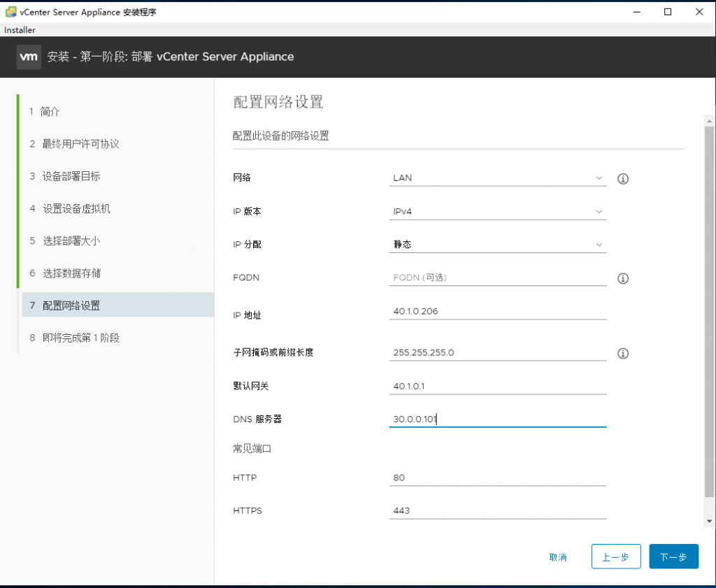The image size is (716, 588).
Task: Click the vm logo in header
Action: point(29,57)
